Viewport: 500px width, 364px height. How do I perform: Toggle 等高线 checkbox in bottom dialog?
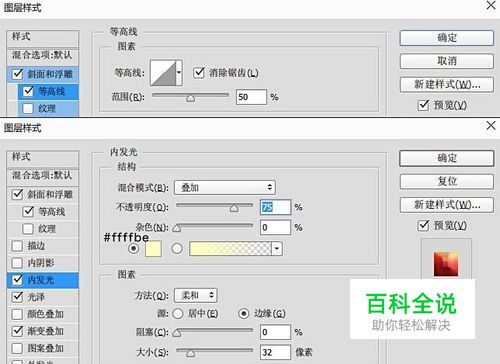pyautogui.click(x=28, y=211)
